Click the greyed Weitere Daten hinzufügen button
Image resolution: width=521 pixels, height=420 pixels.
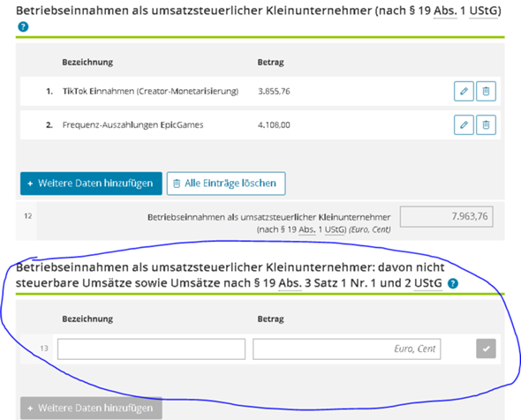coord(91,408)
